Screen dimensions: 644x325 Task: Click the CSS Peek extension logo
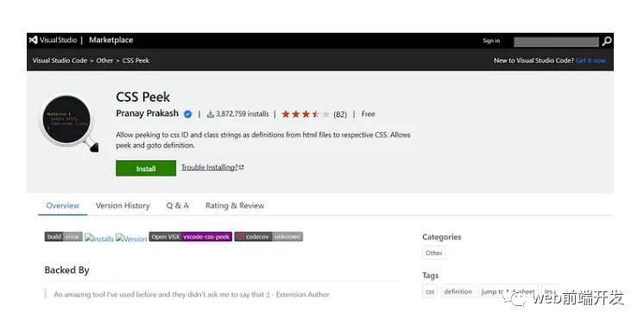[68, 122]
